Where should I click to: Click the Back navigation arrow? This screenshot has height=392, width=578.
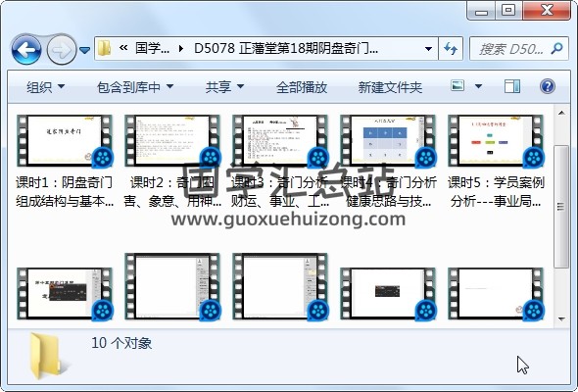coord(26,49)
